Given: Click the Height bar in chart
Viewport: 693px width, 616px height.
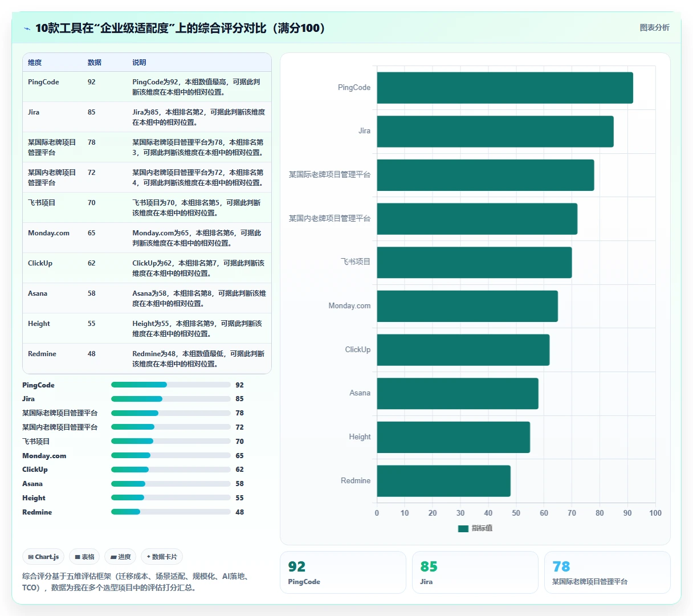Looking at the screenshot, I should click(453, 437).
